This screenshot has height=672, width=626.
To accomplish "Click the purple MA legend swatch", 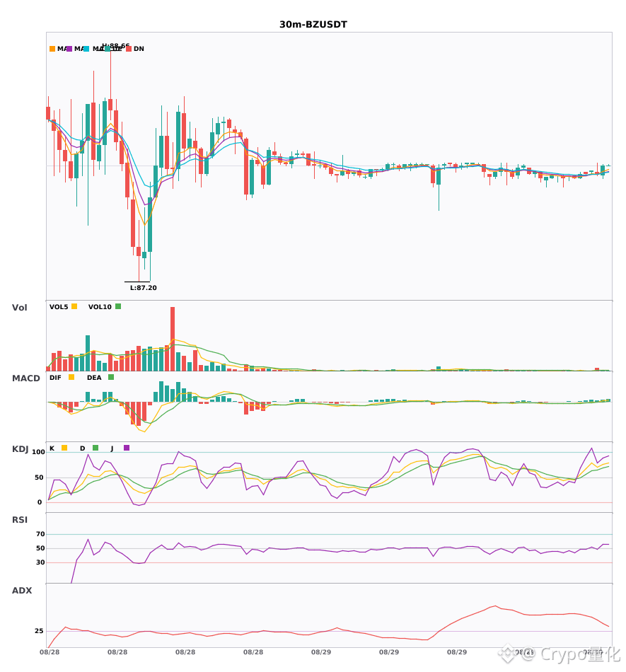I will pos(69,49).
